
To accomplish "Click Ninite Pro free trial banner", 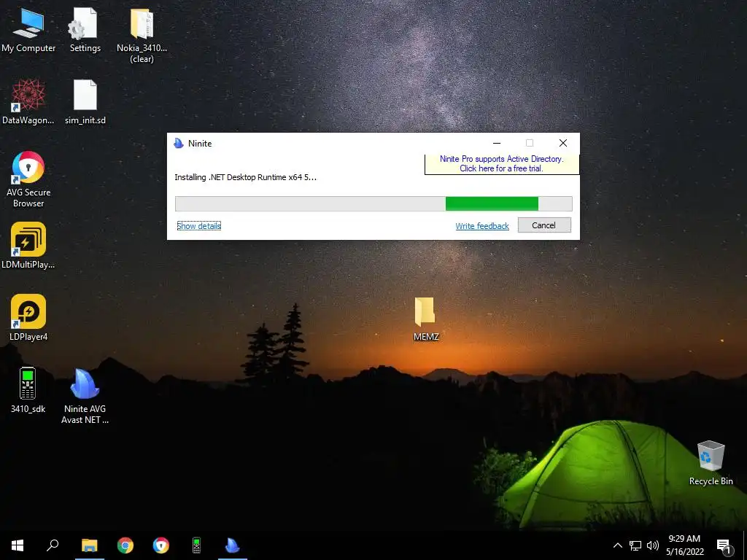I will coord(502,164).
